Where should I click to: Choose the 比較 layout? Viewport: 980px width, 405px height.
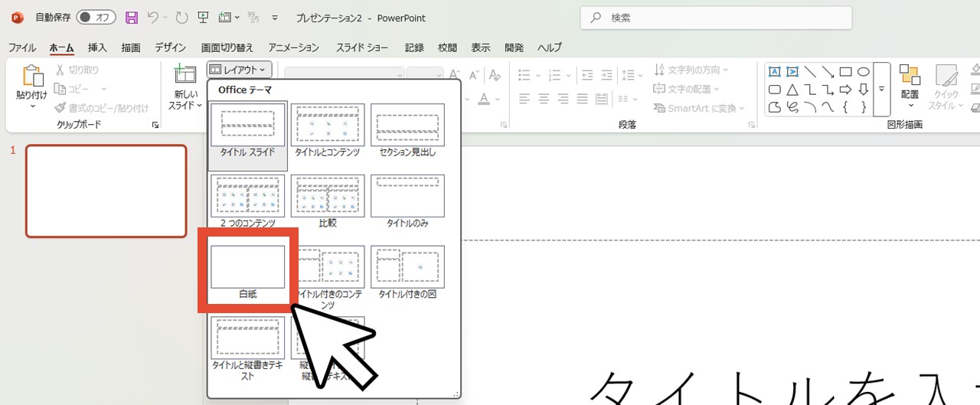pos(328,201)
